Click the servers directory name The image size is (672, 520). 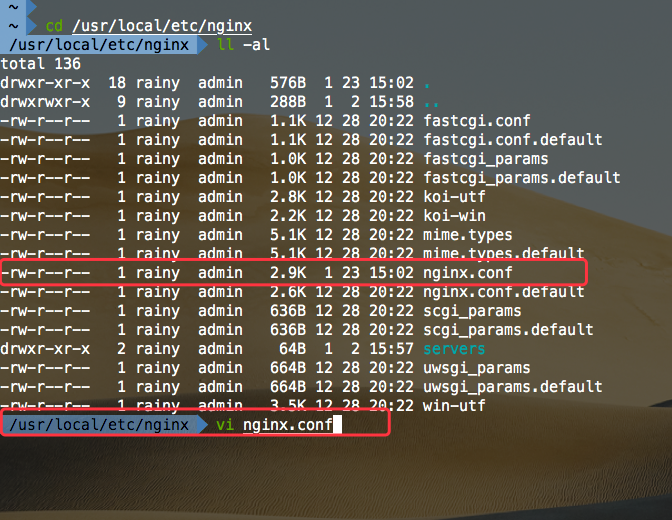point(454,349)
